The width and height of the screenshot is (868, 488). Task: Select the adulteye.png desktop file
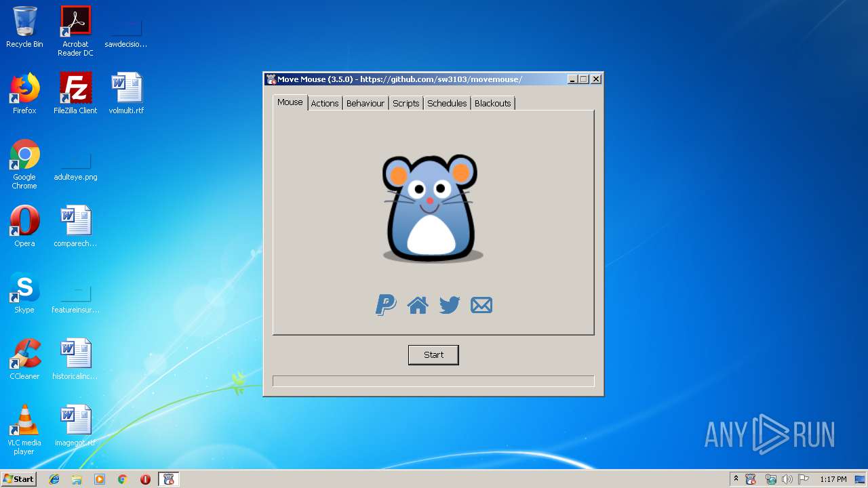[75, 167]
